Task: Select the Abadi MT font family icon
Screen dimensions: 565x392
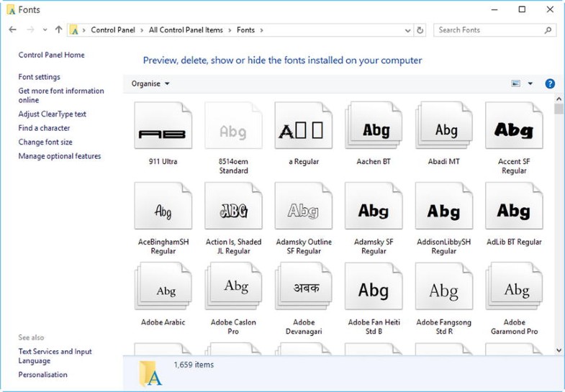Action: coord(444,125)
